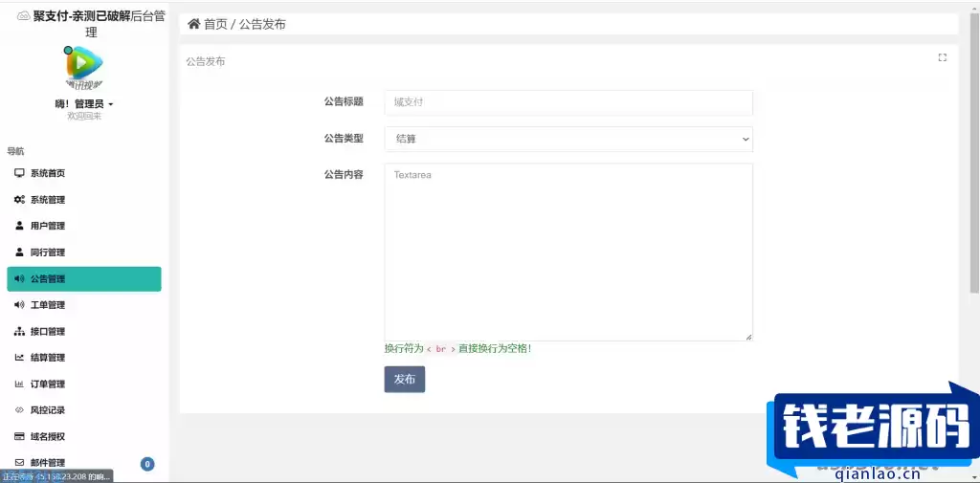Click the card icon beside 域名授权

point(19,436)
